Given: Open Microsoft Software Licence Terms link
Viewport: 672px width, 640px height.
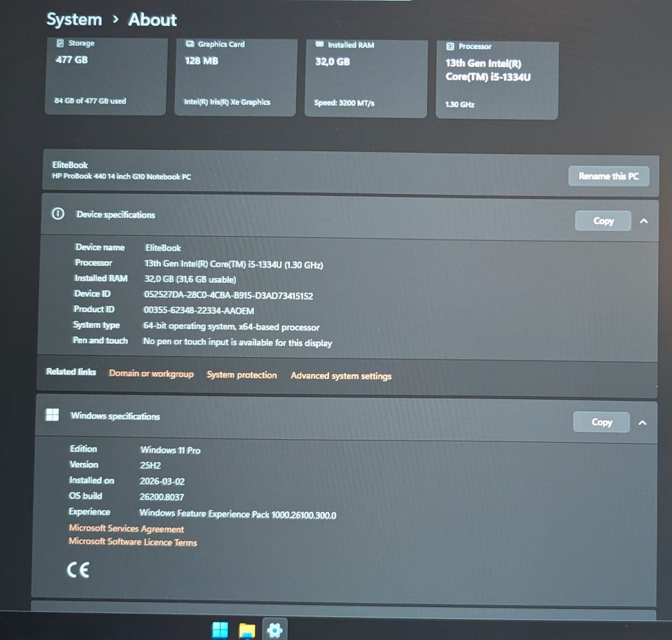Looking at the screenshot, I should [x=133, y=542].
